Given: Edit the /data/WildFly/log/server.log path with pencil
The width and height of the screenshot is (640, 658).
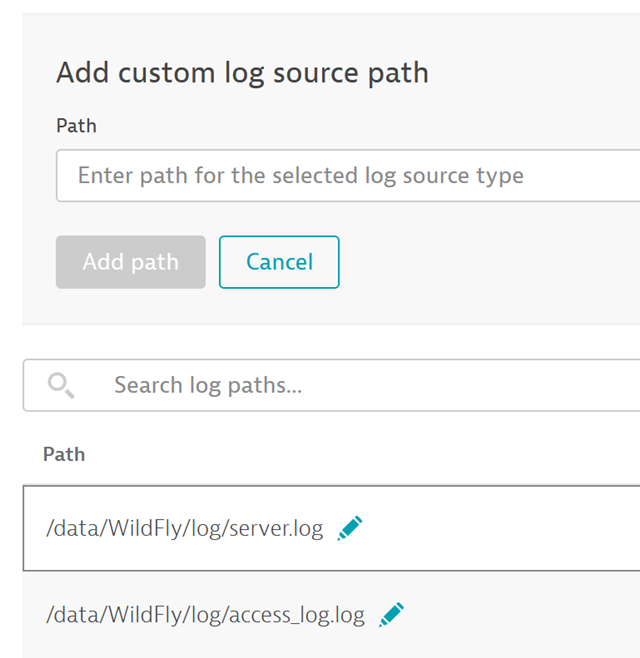Looking at the screenshot, I should point(350,528).
